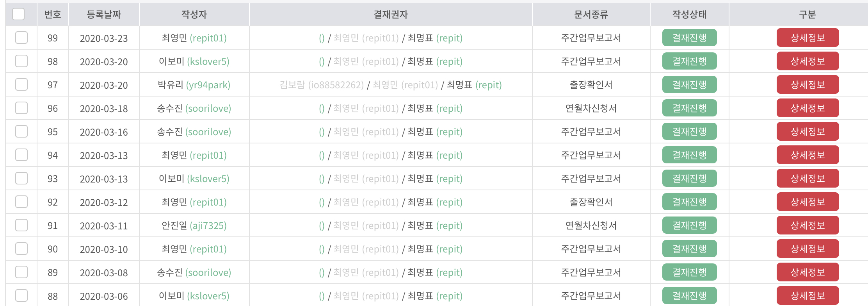Click author 박유리 (yr94park) in row 97

coord(194,85)
